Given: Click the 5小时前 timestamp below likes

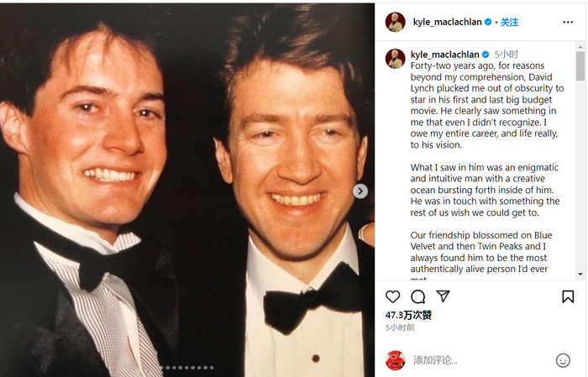Looking at the screenshot, I should (x=396, y=327).
